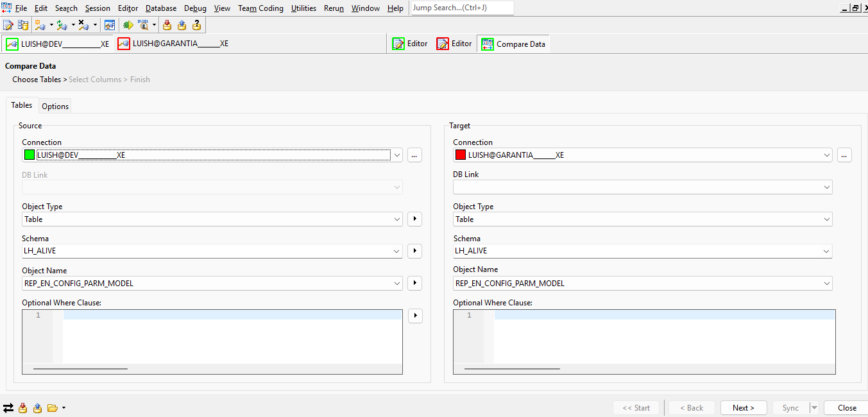
Task: Expand Source Connection dropdown
Action: 397,155
